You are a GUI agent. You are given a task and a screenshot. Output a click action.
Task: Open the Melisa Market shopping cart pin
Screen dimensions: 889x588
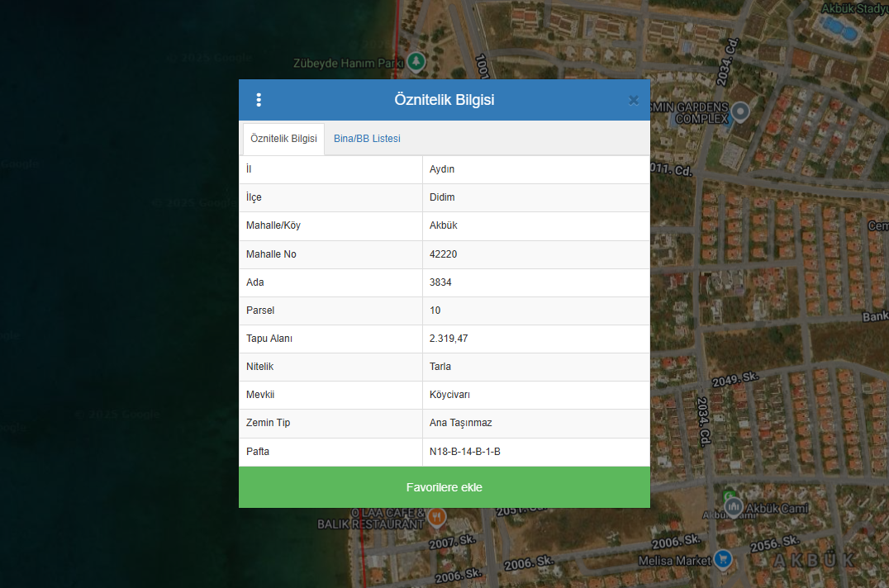tap(723, 560)
